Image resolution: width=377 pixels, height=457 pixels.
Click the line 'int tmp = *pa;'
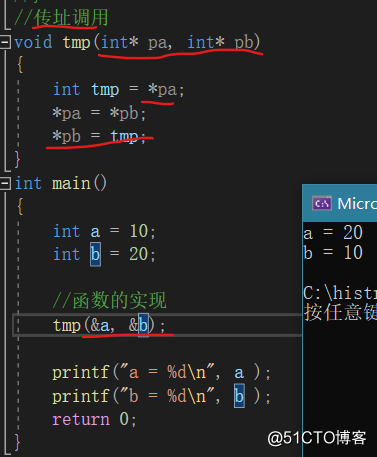118,90
